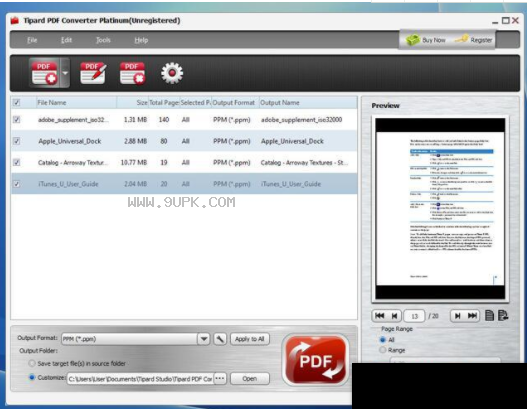This screenshot has height=409, width=527.
Task: Sort by Total Pages column header
Action: [x=164, y=103]
